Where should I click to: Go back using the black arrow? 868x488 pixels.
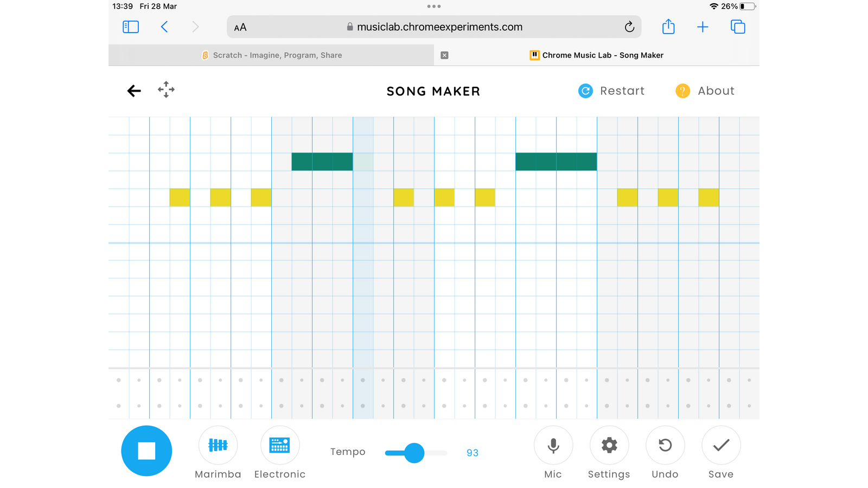[x=134, y=91]
